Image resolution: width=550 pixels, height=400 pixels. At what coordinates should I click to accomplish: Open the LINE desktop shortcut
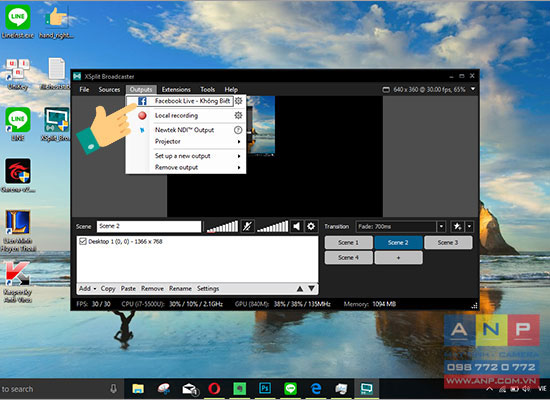18,124
